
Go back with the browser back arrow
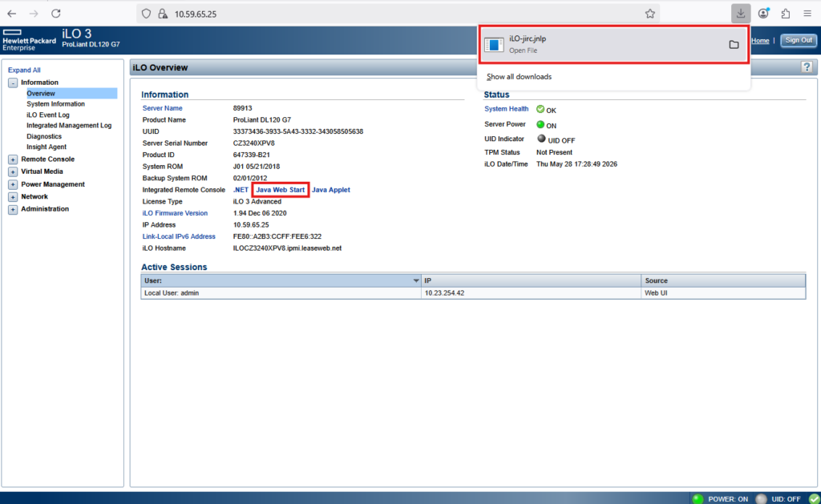(11, 14)
